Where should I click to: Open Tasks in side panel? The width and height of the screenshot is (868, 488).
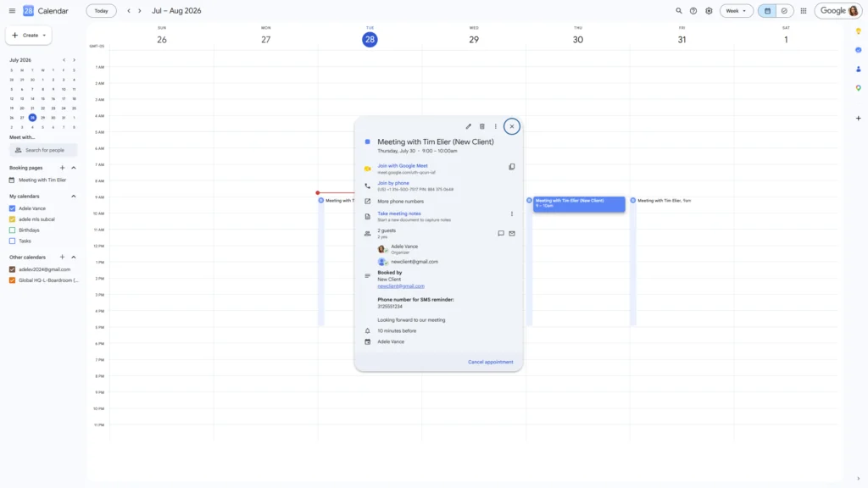[858, 50]
